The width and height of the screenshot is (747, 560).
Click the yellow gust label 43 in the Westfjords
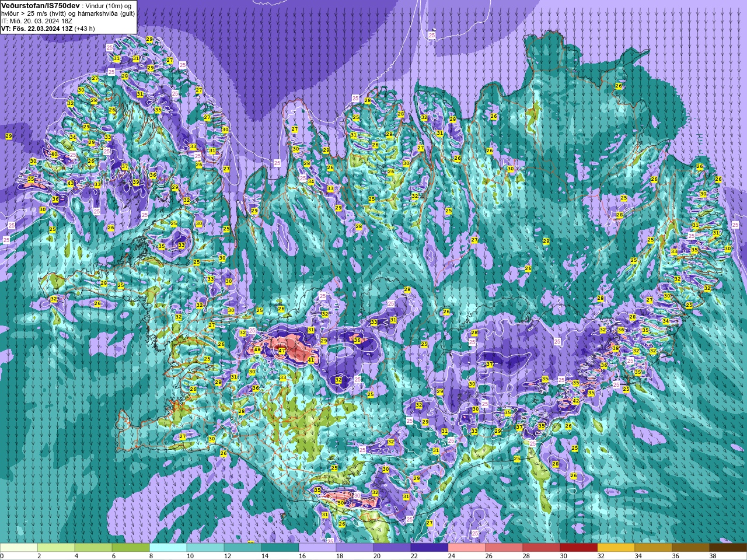click(71, 183)
